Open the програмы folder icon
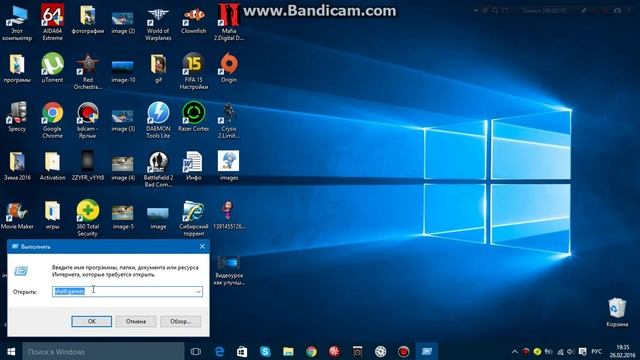This screenshot has height=360, width=640. 17,68
